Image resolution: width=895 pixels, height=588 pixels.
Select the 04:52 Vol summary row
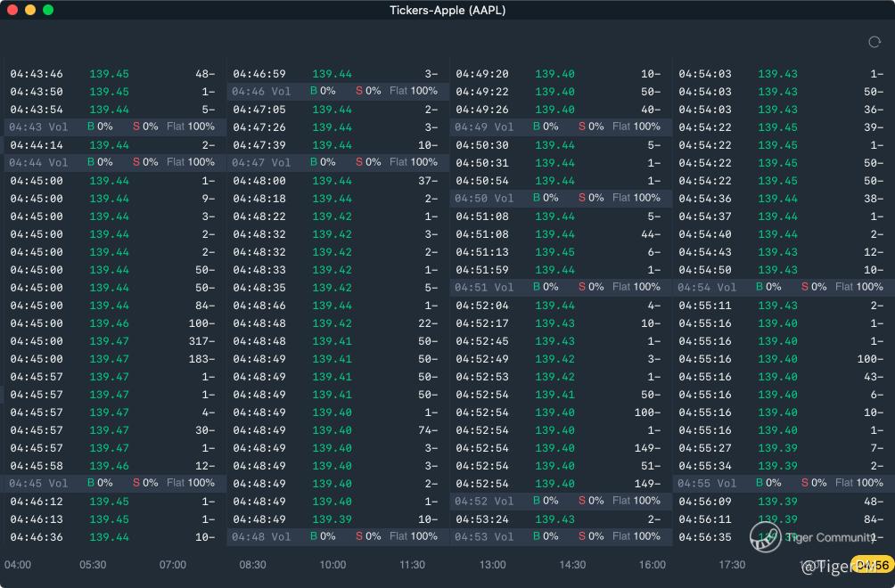(561, 501)
